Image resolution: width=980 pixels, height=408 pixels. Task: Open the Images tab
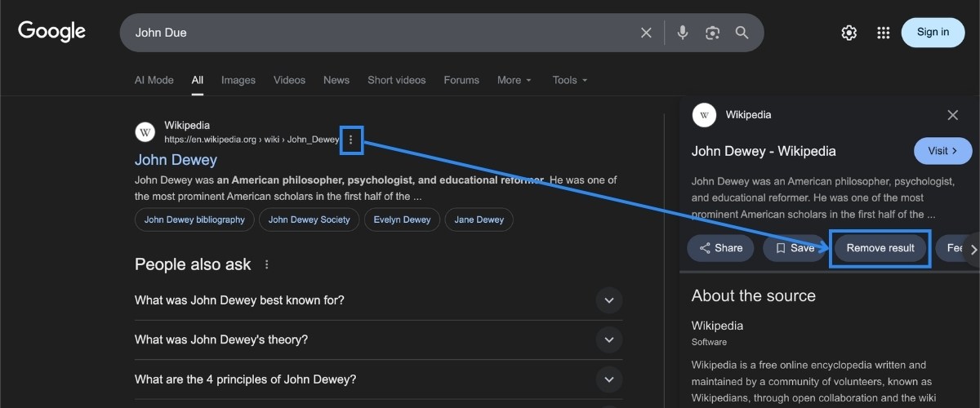(x=238, y=80)
